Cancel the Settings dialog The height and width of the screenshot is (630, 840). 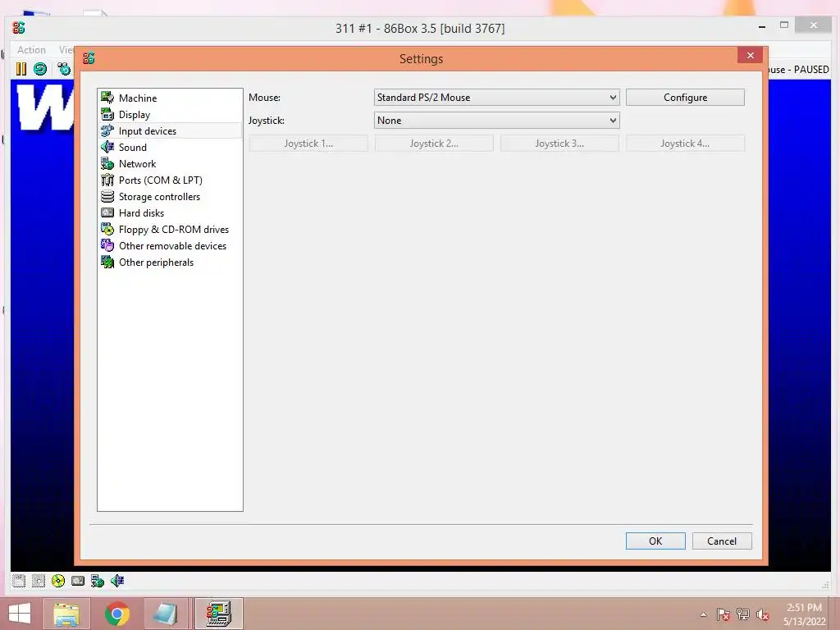[x=722, y=541]
